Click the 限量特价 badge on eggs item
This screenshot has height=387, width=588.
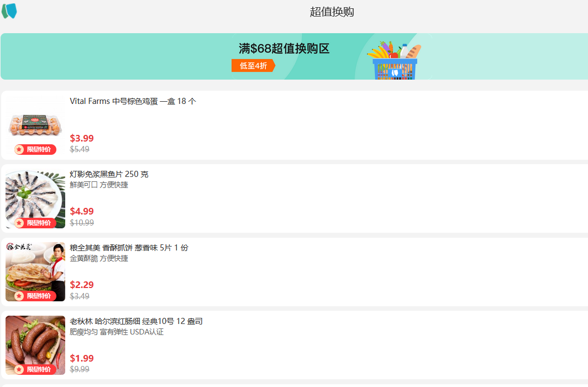pos(35,150)
